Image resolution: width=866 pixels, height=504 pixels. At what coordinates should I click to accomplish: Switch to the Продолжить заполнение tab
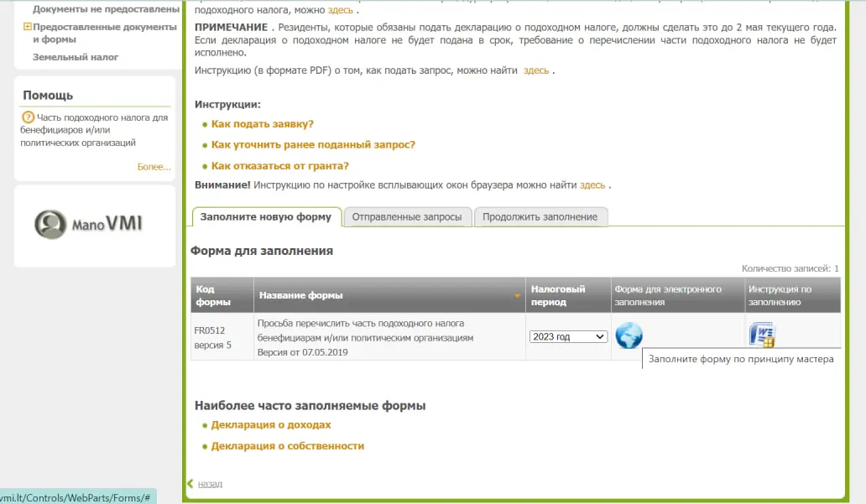tap(541, 216)
